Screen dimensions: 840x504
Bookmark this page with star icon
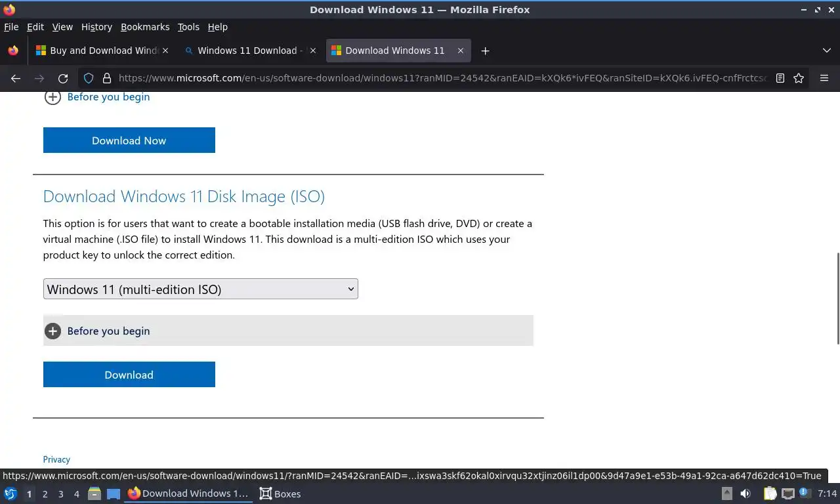799,78
